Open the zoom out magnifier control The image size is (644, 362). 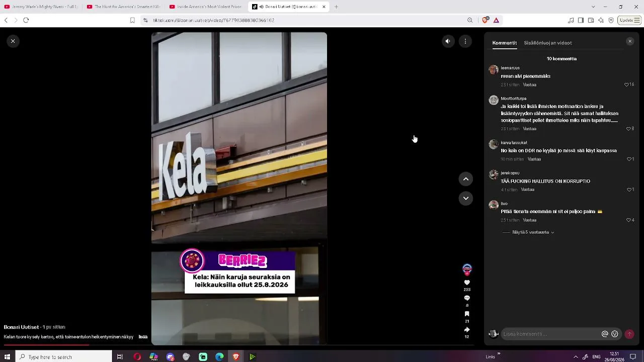(x=470, y=20)
